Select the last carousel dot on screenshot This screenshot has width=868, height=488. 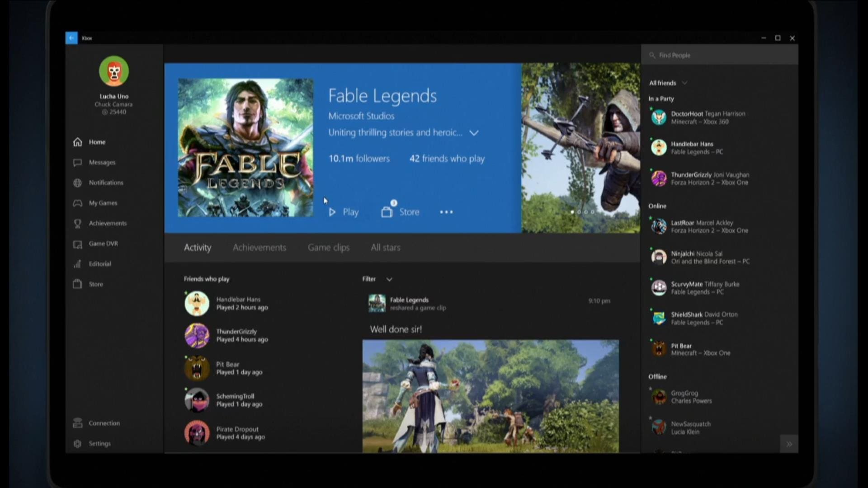click(593, 212)
